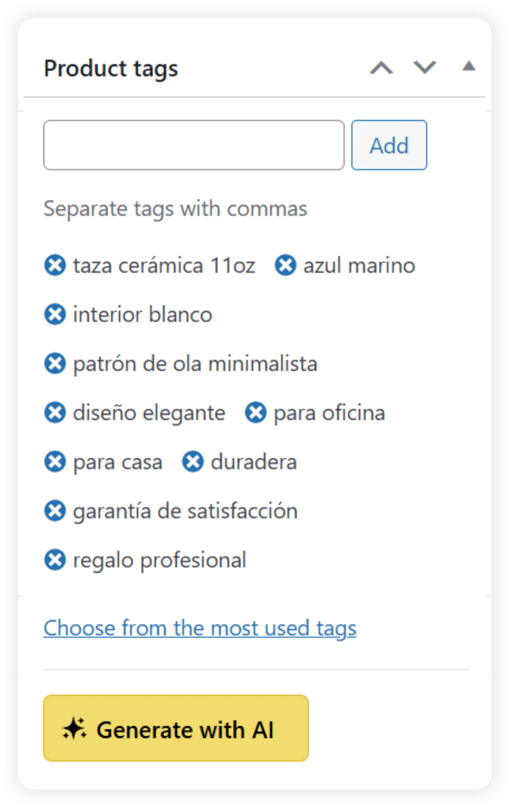This screenshot has height=812, width=515.
Task: Remove the 'taza cerámica 11oz' tag
Action: [x=55, y=265]
